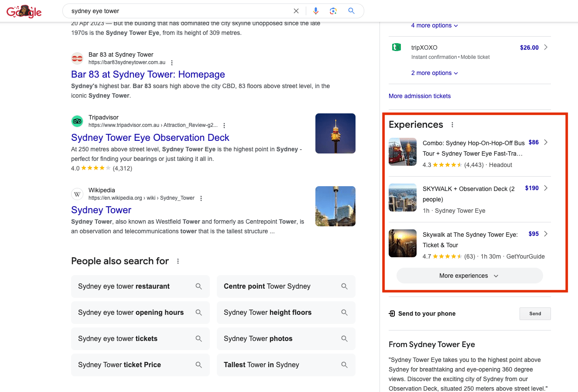
Task: Click Send to your phone icon
Action: [x=392, y=314]
